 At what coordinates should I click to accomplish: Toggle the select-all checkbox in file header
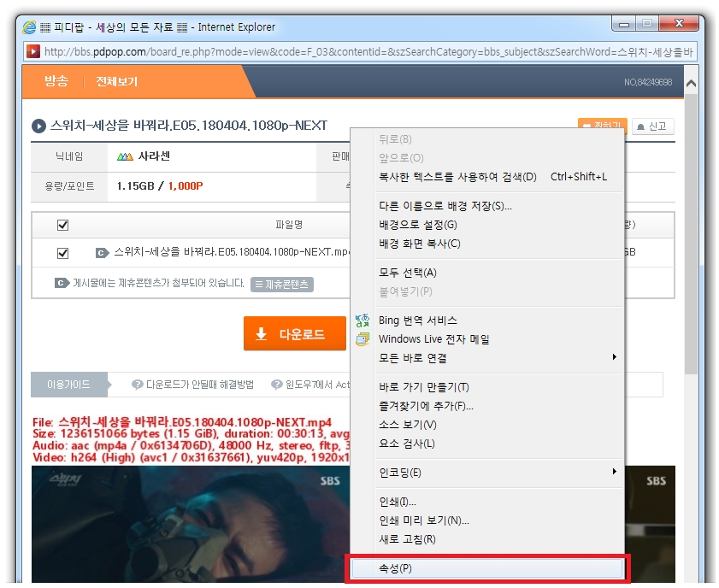[62, 225]
